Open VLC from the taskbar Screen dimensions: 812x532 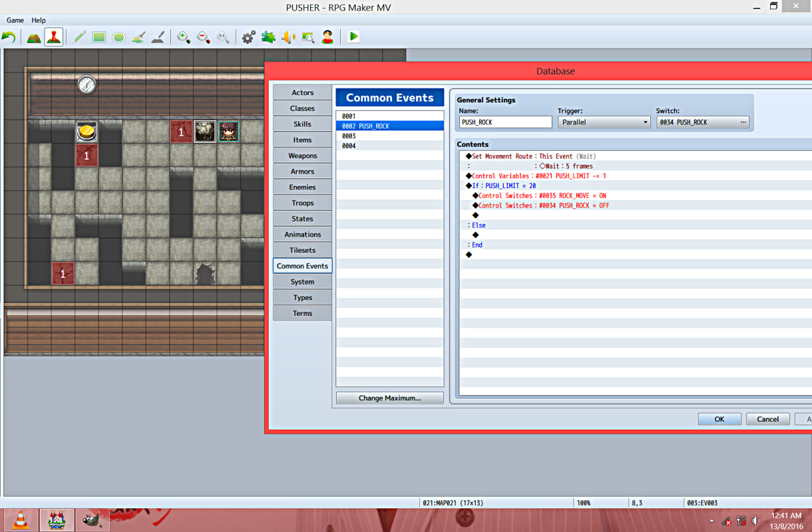coord(21,521)
